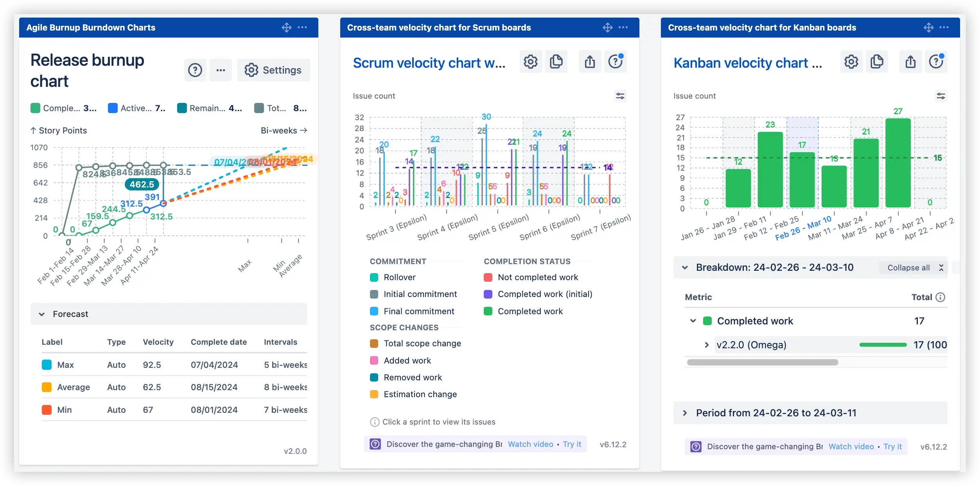Open the Kanban velocity chart help icon
This screenshot has width=980, height=486.
(x=936, y=62)
